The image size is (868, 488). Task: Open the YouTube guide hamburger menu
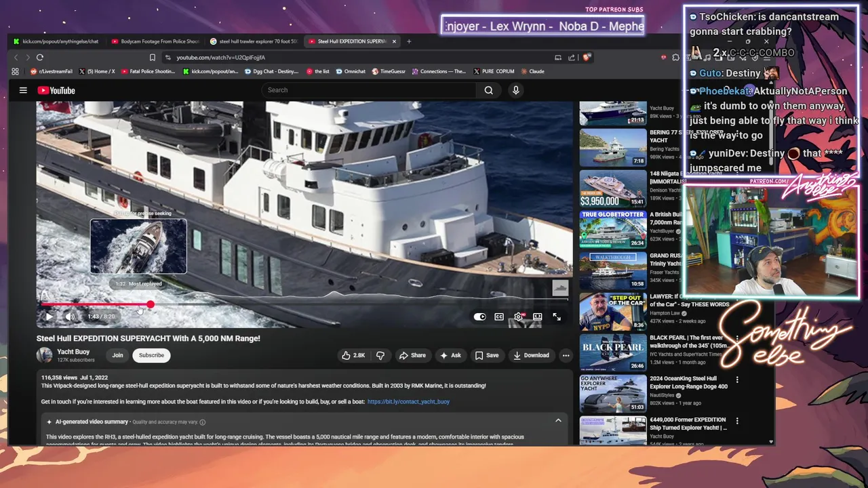coord(23,90)
